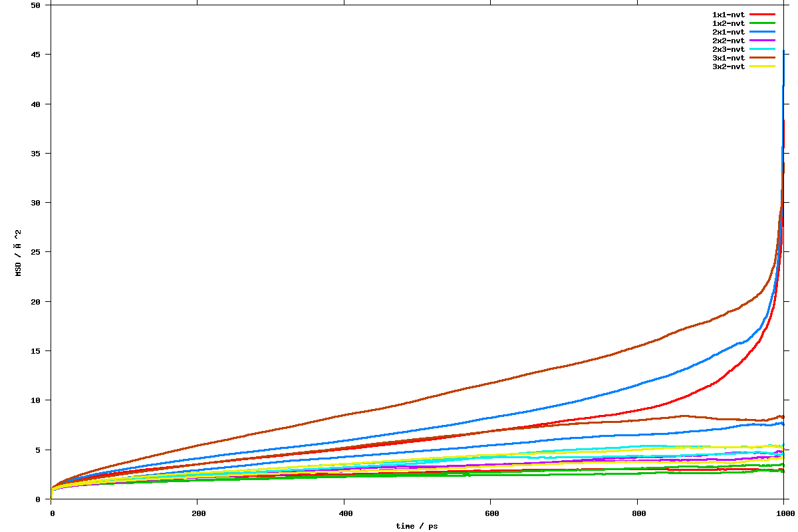Click the green line sample beside 1x2-nvt
The image size is (798, 532).
[x=762, y=23]
